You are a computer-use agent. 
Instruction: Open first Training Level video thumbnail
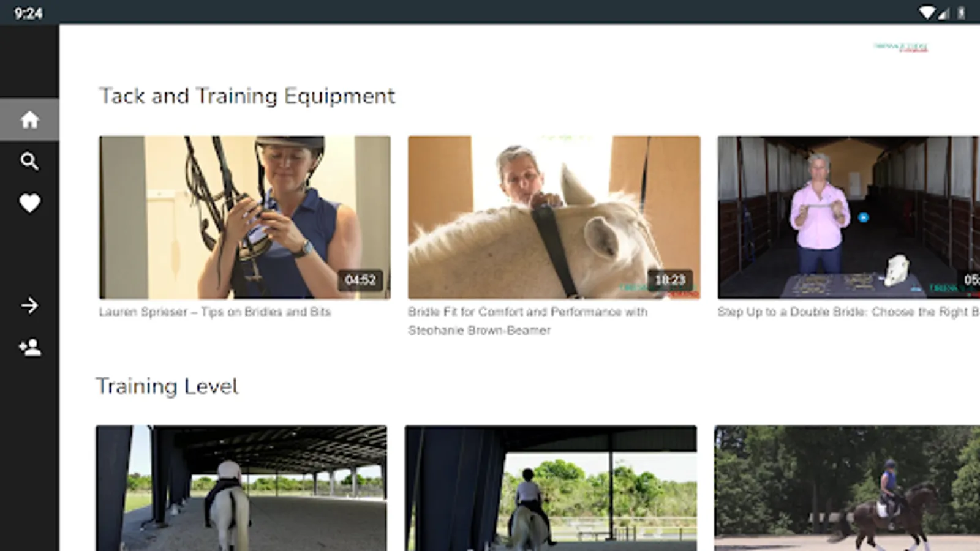point(241,488)
